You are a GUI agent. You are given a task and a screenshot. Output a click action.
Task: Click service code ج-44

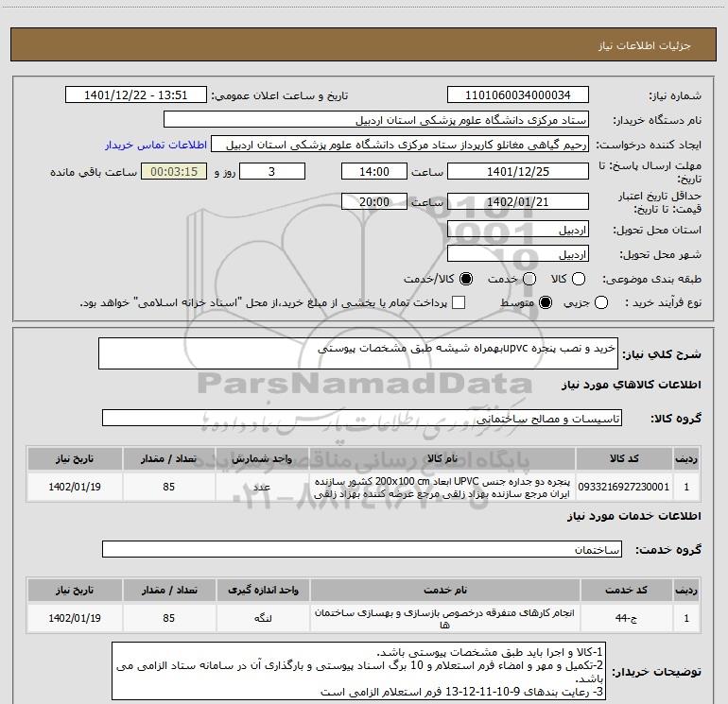coord(626,618)
